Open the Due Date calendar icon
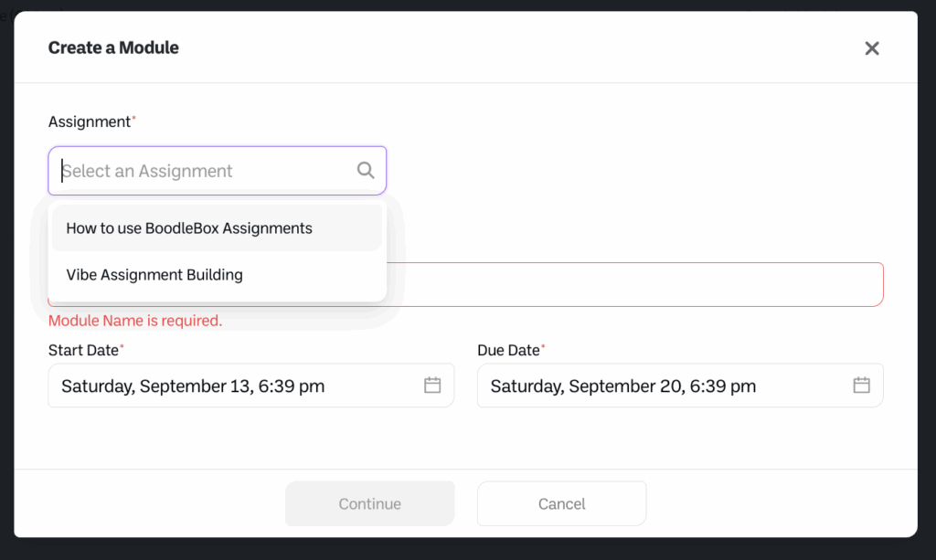The width and height of the screenshot is (936, 560). 861,386
